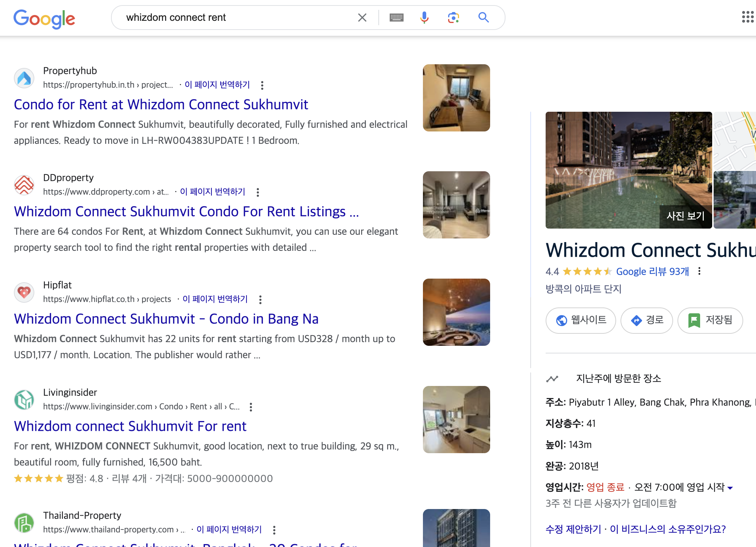Click the Livinginsider favicon
Viewport: 756px width, 547px height.
[24, 400]
